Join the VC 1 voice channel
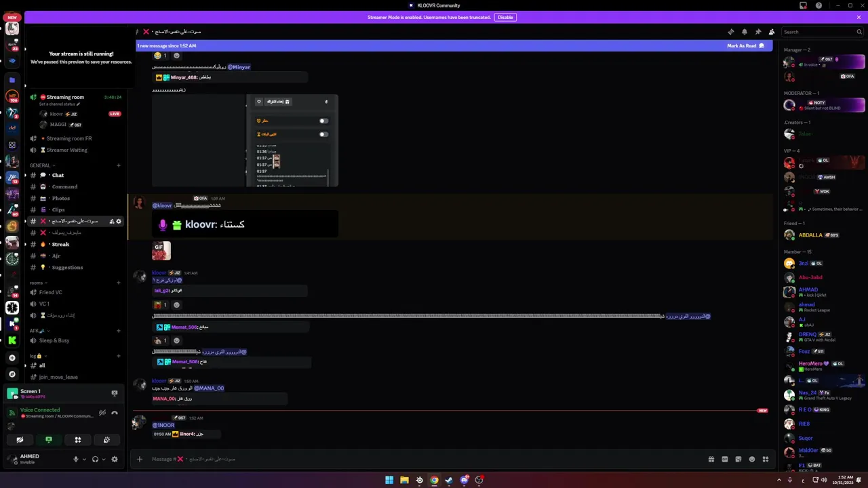The height and width of the screenshot is (488, 868). click(x=75, y=304)
